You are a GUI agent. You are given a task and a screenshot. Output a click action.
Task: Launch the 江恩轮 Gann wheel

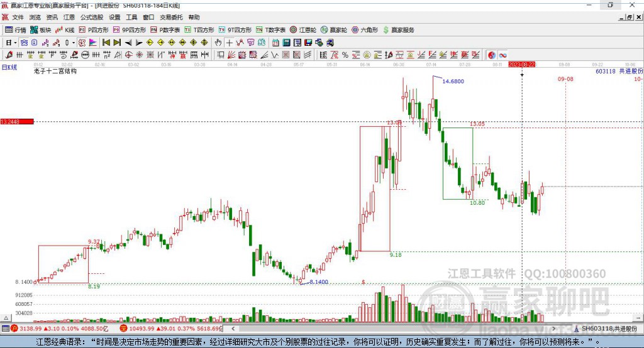click(303, 30)
